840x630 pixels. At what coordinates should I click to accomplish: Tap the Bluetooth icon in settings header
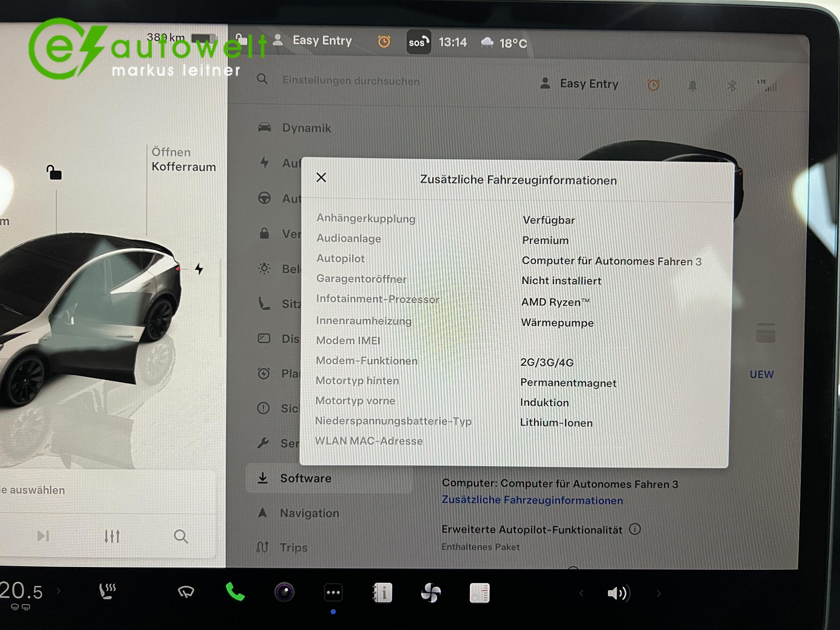click(x=731, y=86)
